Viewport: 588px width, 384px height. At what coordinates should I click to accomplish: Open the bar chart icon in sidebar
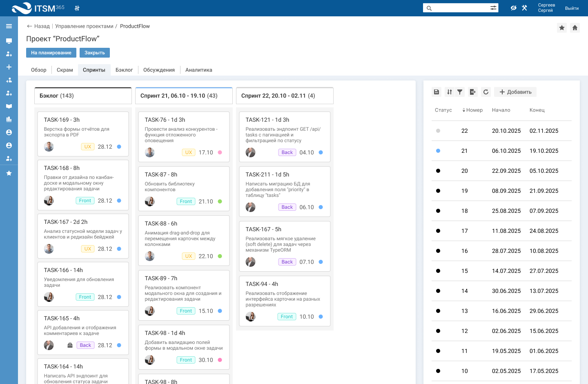point(9,119)
